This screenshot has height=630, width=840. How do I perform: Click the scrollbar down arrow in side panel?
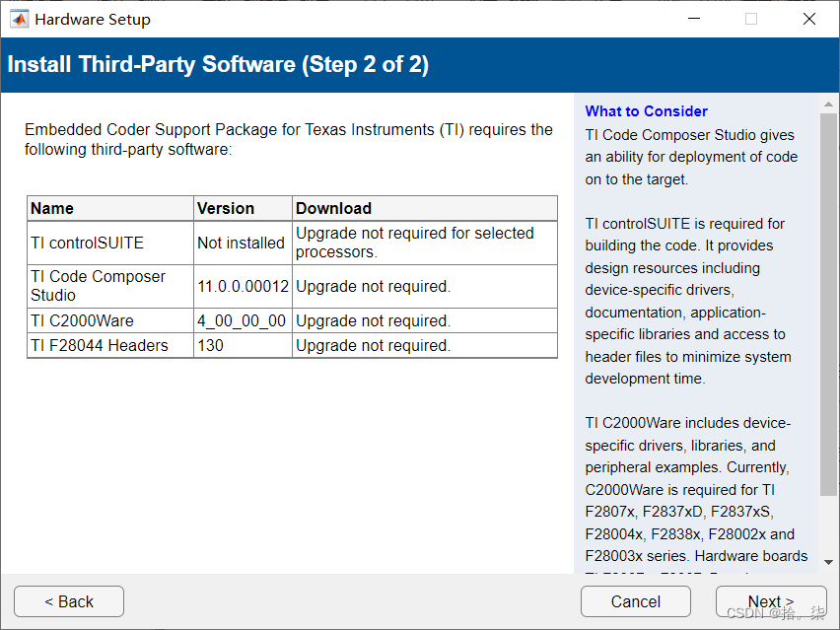(x=828, y=563)
